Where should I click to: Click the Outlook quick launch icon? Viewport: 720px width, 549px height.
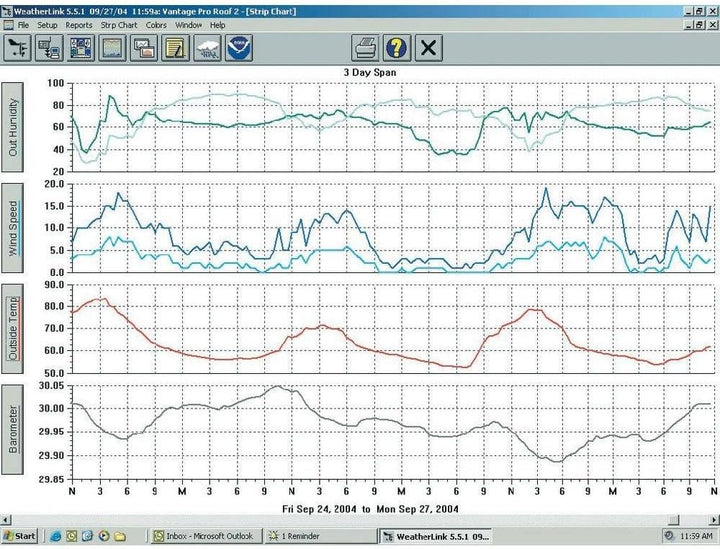coord(72,536)
